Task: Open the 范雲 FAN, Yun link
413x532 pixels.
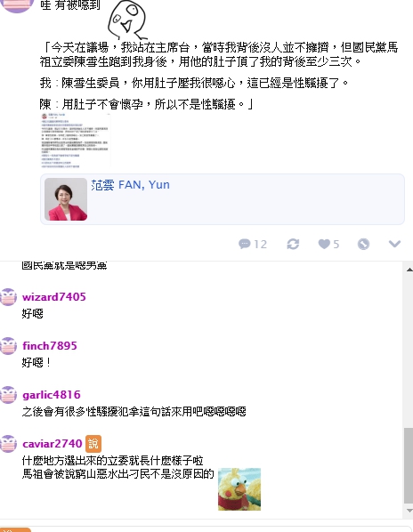Action: coord(130,185)
